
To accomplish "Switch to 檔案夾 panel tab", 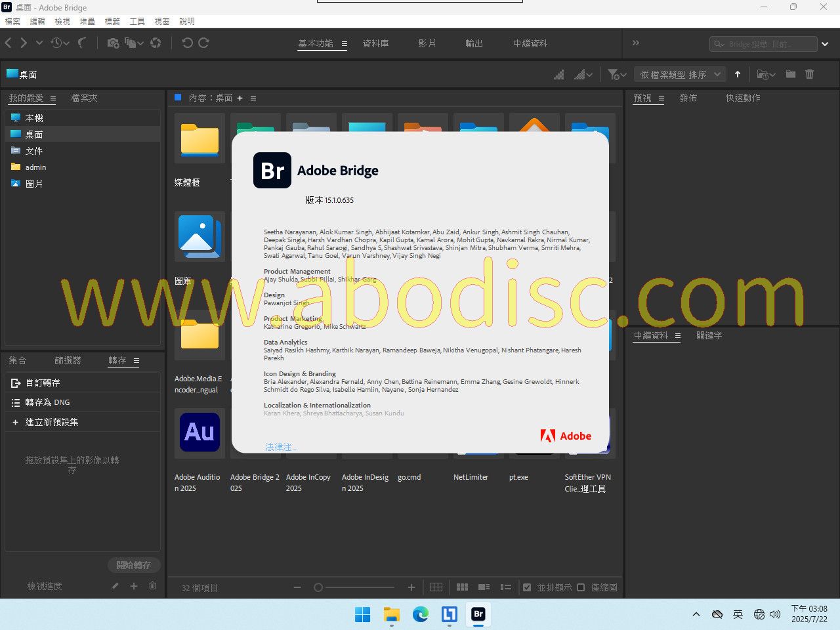I will pyautogui.click(x=84, y=98).
